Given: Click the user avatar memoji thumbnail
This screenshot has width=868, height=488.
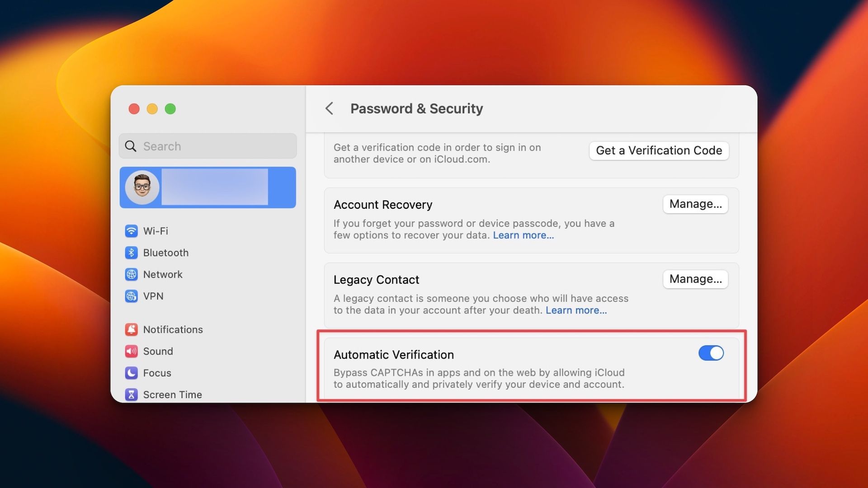Looking at the screenshot, I should pos(142,188).
